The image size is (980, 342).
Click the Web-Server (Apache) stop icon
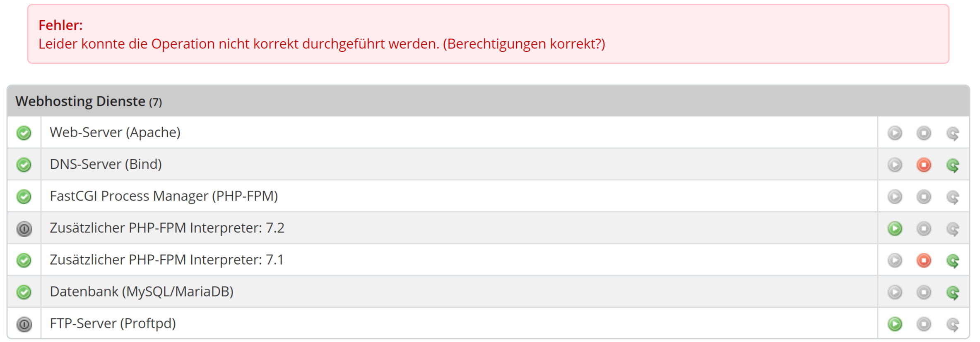pos(923,133)
